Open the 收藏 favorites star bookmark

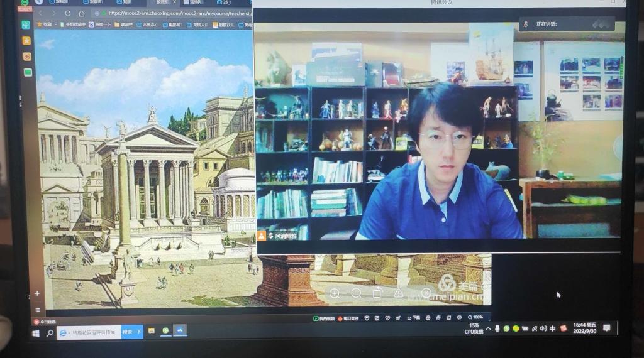pos(45,24)
